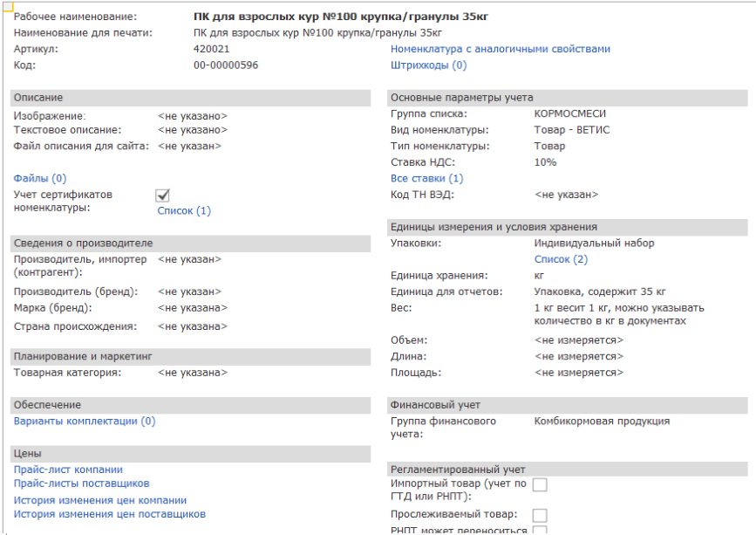This screenshot has height=535, width=756.
Task: Click the Код ТН ВЭД value
Action: pyautogui.click(x=565, y=194)
